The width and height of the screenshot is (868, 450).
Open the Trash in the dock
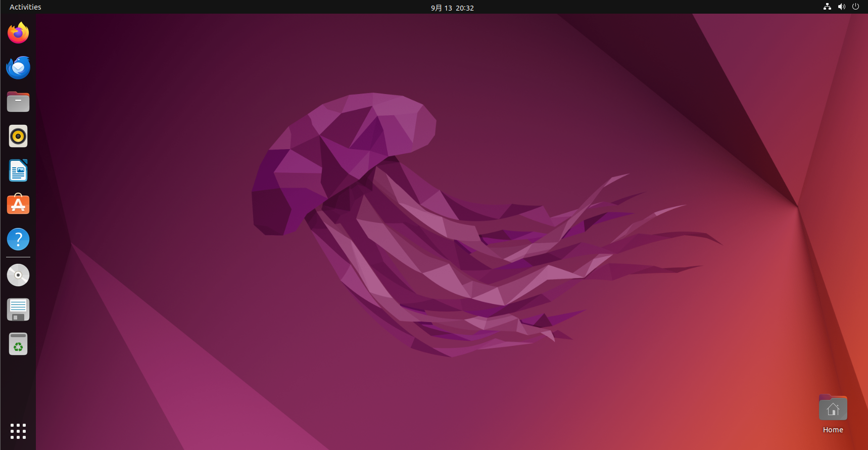point(18,344)
